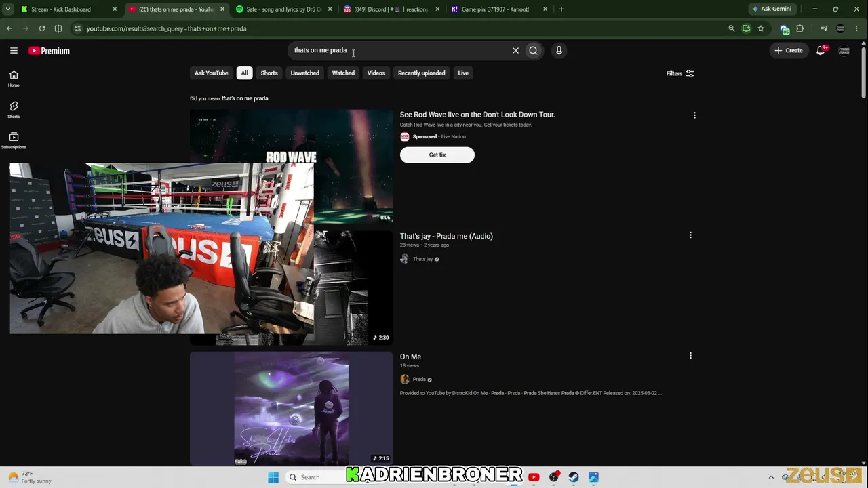Open more options for Rod Wave ad

pos(694,115)
